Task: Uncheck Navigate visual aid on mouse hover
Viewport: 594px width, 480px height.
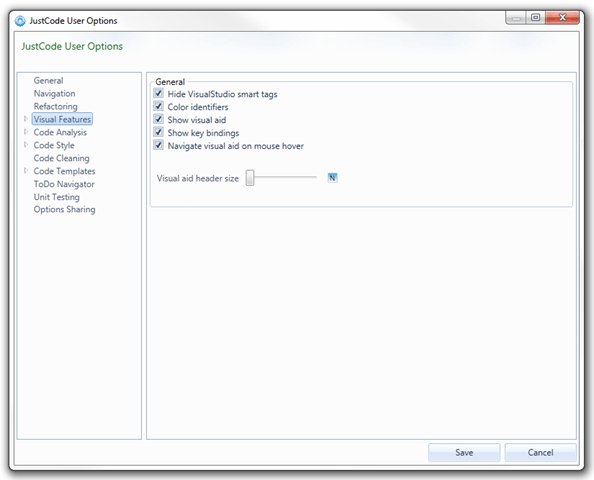Action: pyautogui.click(x=158, y=145)
